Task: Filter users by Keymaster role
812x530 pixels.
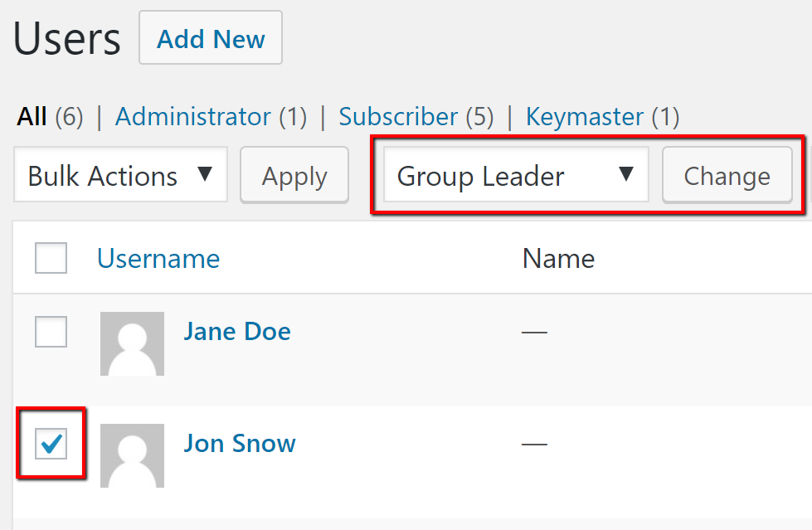Action: (585, 117)
